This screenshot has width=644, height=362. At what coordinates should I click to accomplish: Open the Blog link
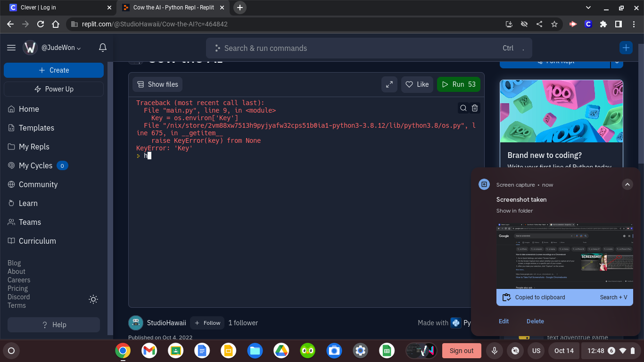14,263
